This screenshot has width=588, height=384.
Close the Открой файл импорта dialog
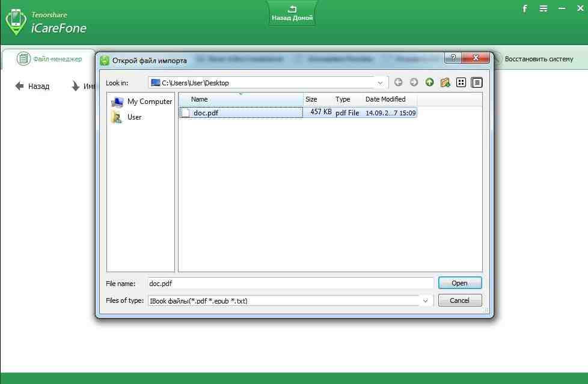(476, 58)
